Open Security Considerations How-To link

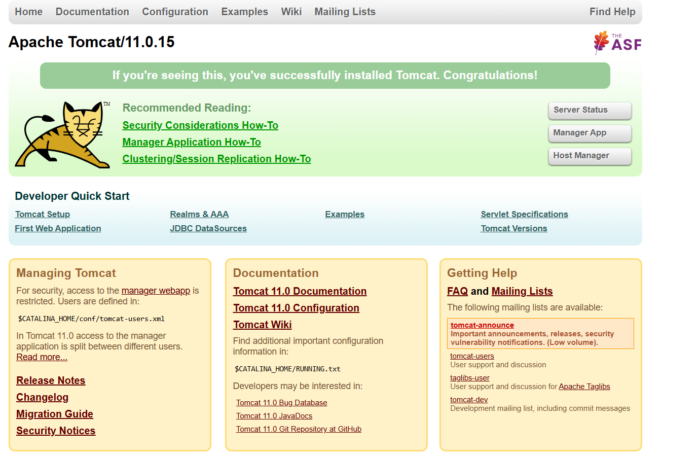click(x=200, y=125)
